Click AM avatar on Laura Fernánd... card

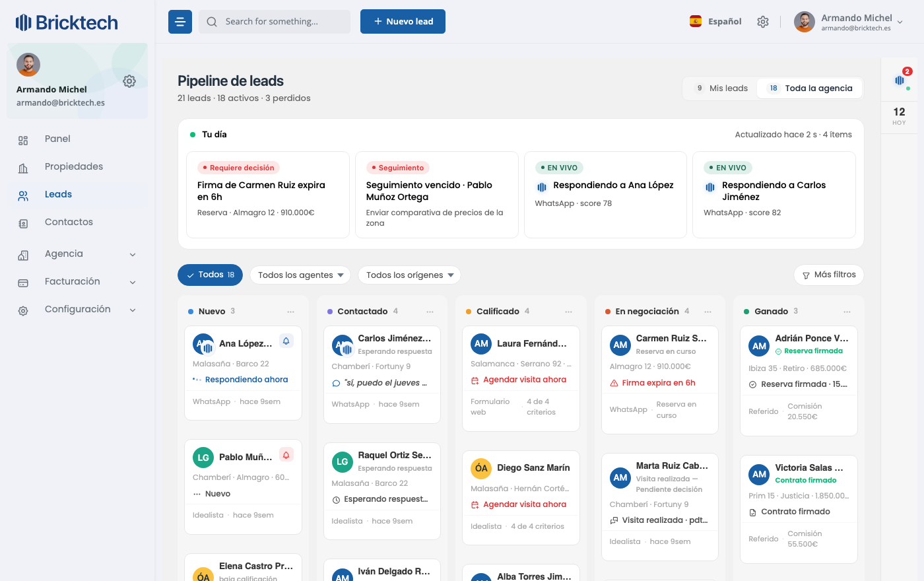coord(481,344)
